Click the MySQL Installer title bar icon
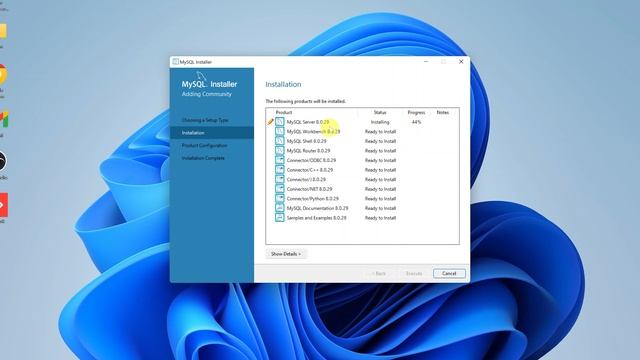This screenshot has height=360, width=640. tap(176, 62)
